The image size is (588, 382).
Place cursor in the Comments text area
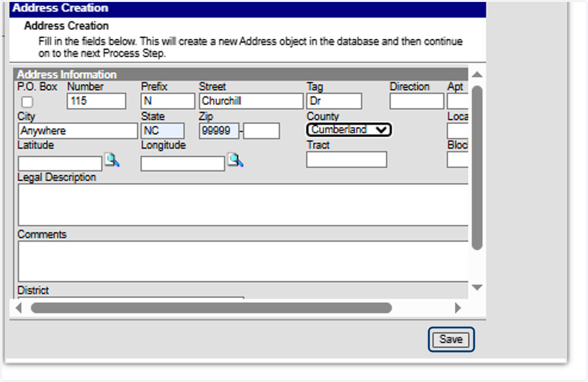coord(243,261)
